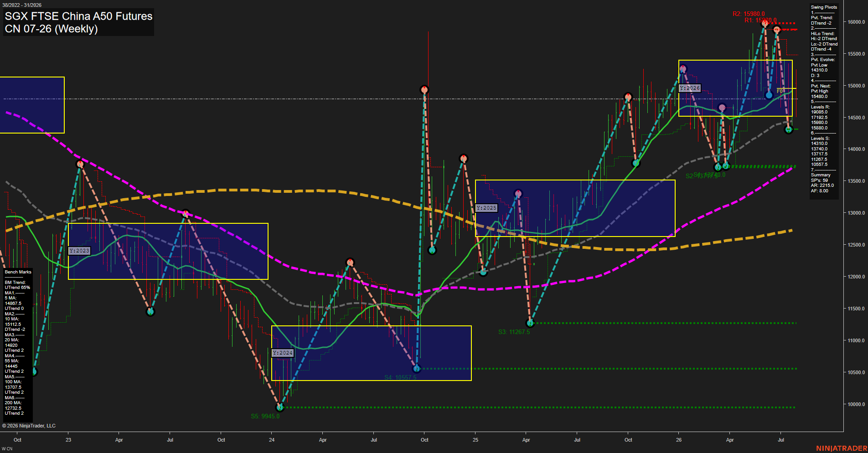Screen dimensions: 868x453
Task: Click the W CN label under time axis
Action: tap(7, 449)
